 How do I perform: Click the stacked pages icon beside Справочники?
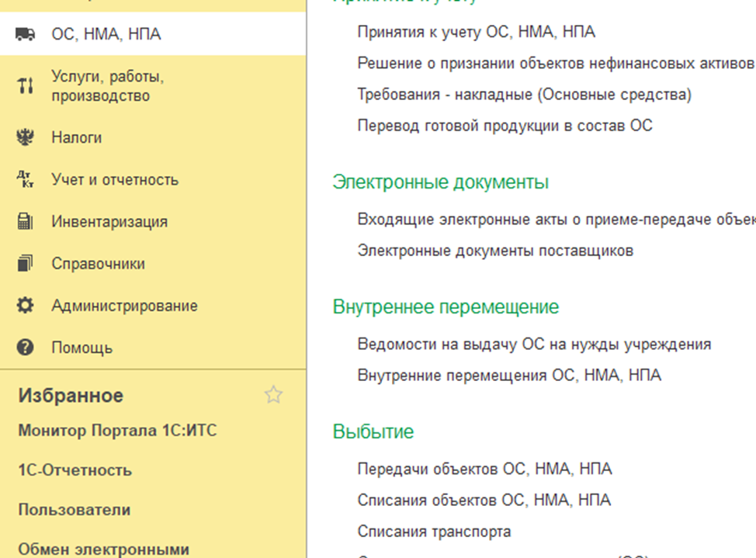coord(25,263)
